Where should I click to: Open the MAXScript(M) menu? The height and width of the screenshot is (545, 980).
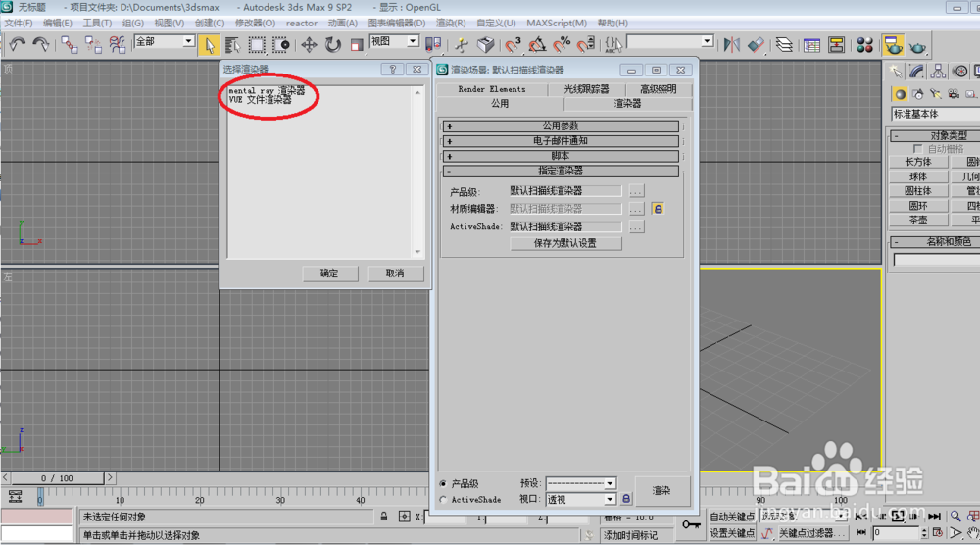(557, 24)
